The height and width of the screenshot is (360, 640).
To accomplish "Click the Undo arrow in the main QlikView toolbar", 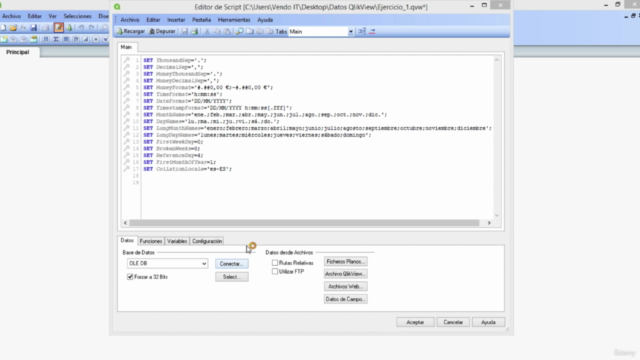I will (x=81, y=28).
